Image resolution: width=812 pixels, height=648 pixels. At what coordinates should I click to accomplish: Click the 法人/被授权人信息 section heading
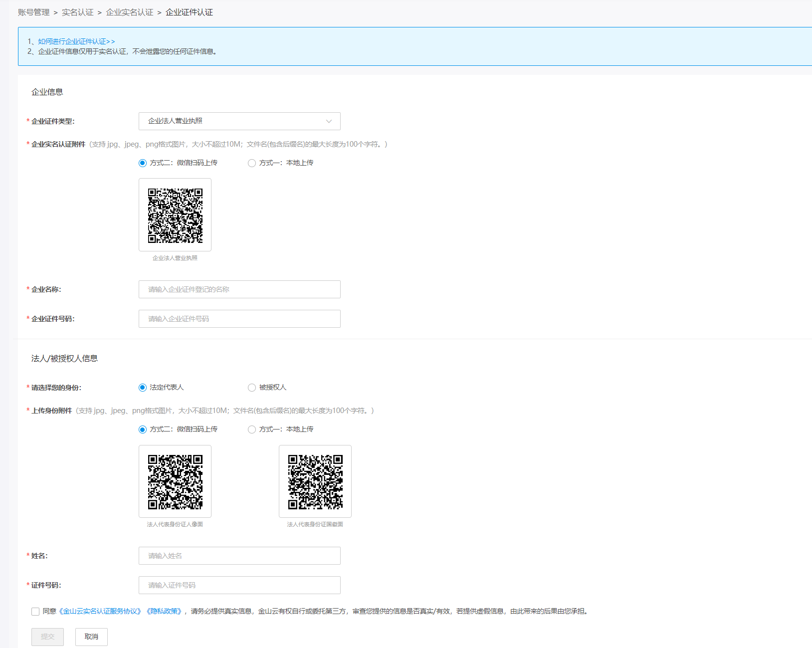[64, 358]
